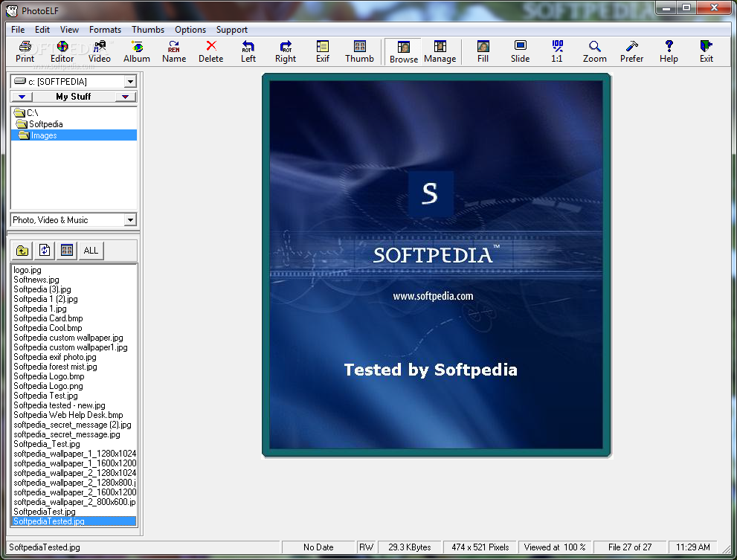The height and width of the screenshot is (560, 737).
Task: Show Exif information for the photo
Action: pos(323,51)
